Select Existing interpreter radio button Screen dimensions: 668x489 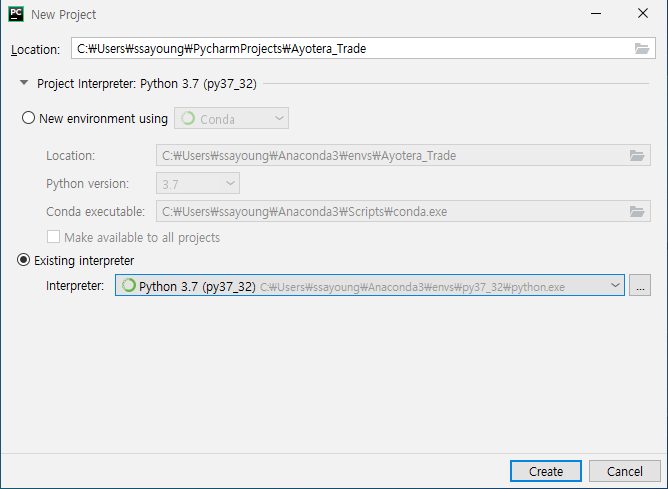(x=23, y=260)
